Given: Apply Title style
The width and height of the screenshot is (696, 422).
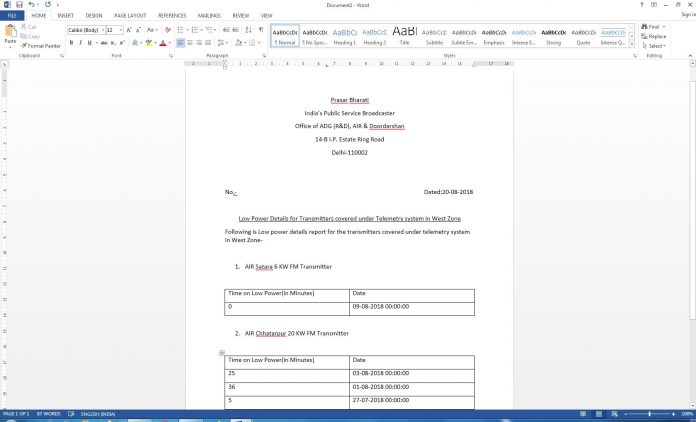Looking at the screenshot, I should tap(404, 36).
